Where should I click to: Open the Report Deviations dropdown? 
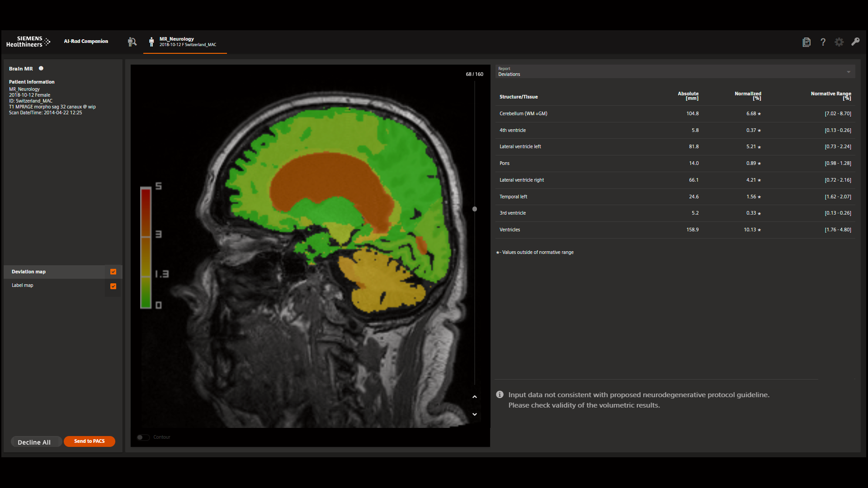coord(848,71)
